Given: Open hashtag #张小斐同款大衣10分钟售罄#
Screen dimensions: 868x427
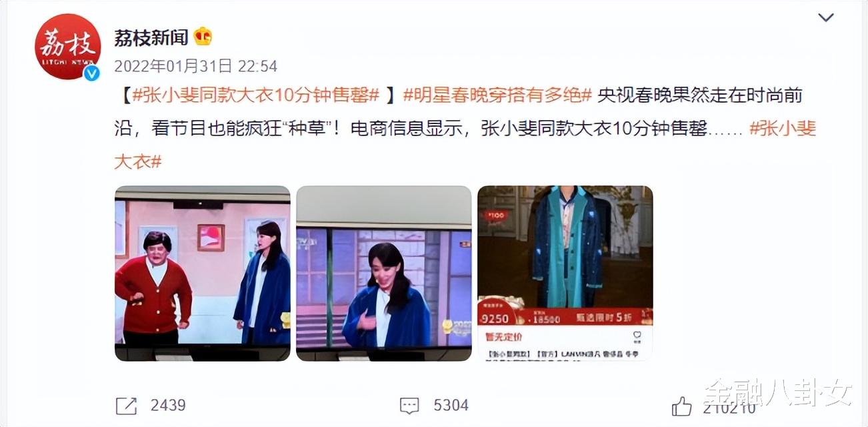Looking at the screenshot, I should 256,95.
